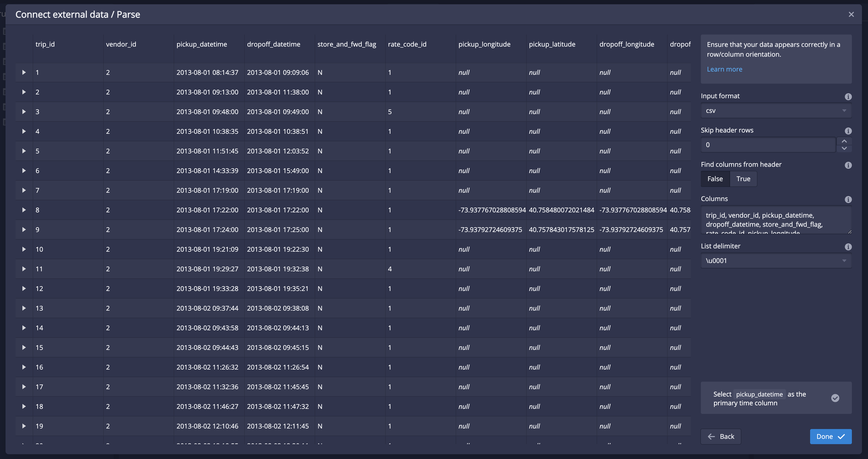Expand row with trip_id 1
This screenshot has height=459, width=868.
pyautogui.click(x=24, y=73)
